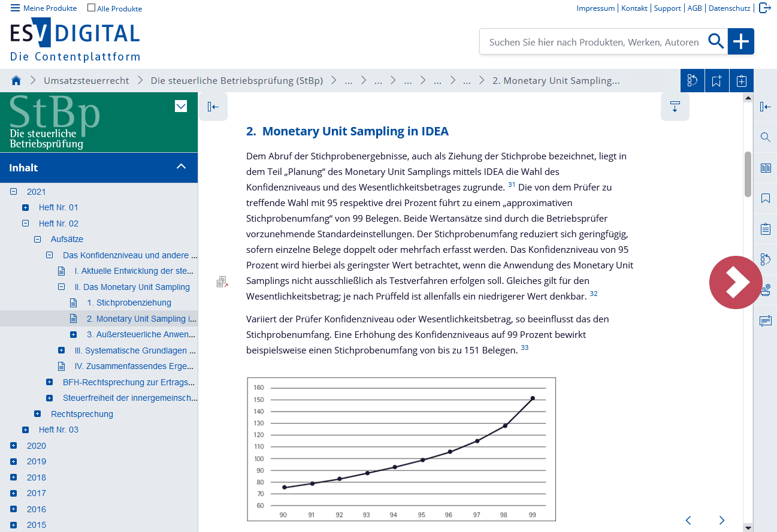Image resolution: width=777 pixels, height=532 pixels.
Task: Collapse II. Das Monetary Unit Sampling node
Action: point(62,287)
